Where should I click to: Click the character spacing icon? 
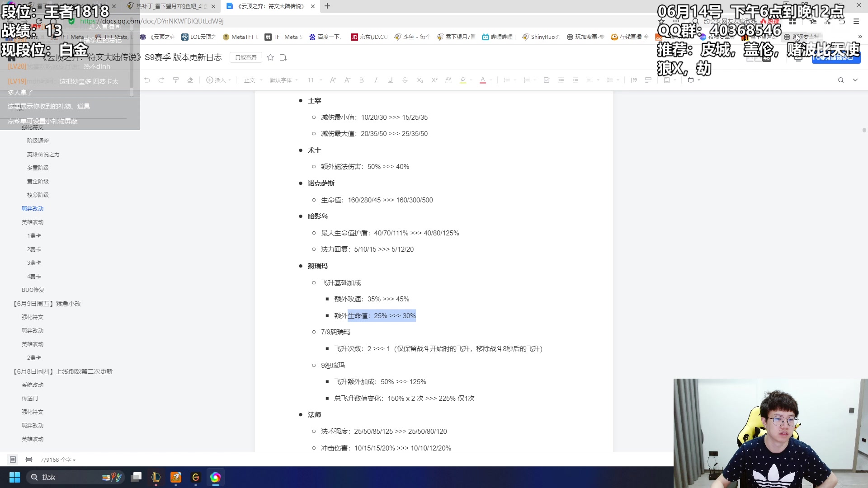pyautogui.click(x=448, y=80)
